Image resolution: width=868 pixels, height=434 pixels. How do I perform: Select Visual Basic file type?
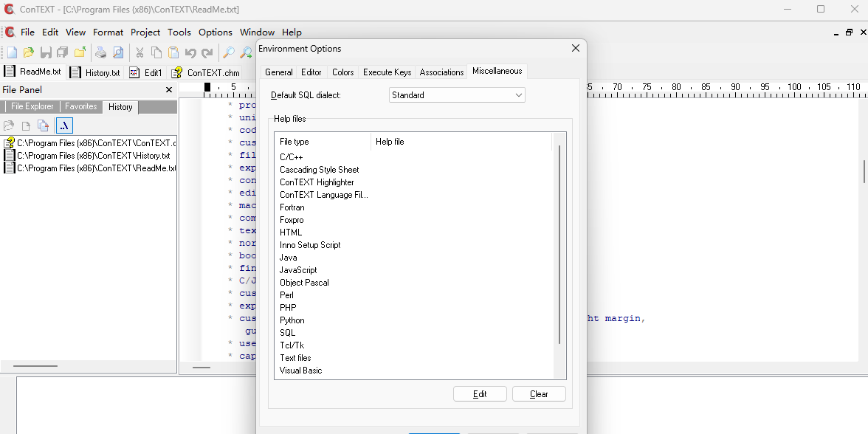pos(300,371)
